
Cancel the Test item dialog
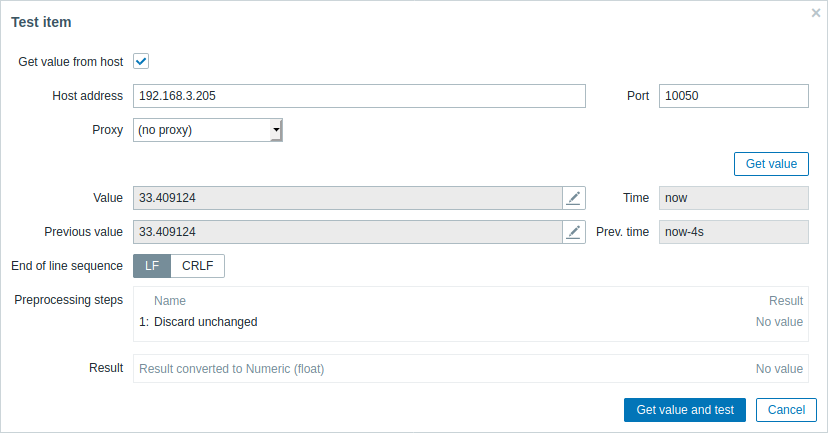[786, 410]
